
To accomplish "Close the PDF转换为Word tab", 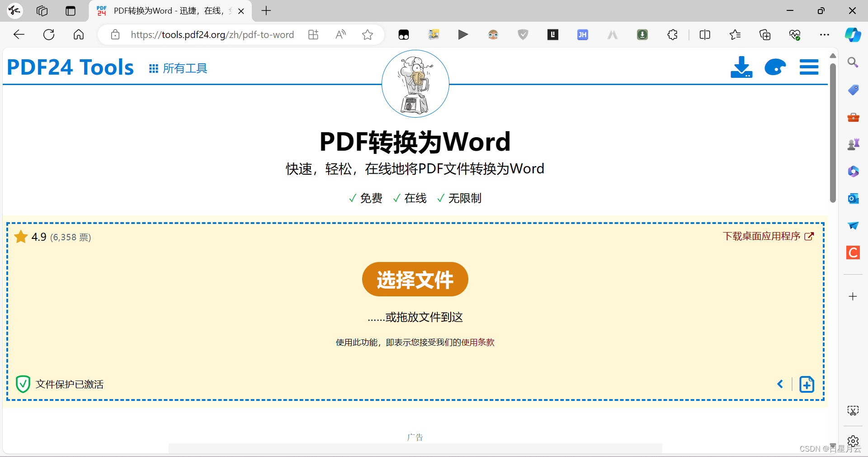I will [241, 11].
